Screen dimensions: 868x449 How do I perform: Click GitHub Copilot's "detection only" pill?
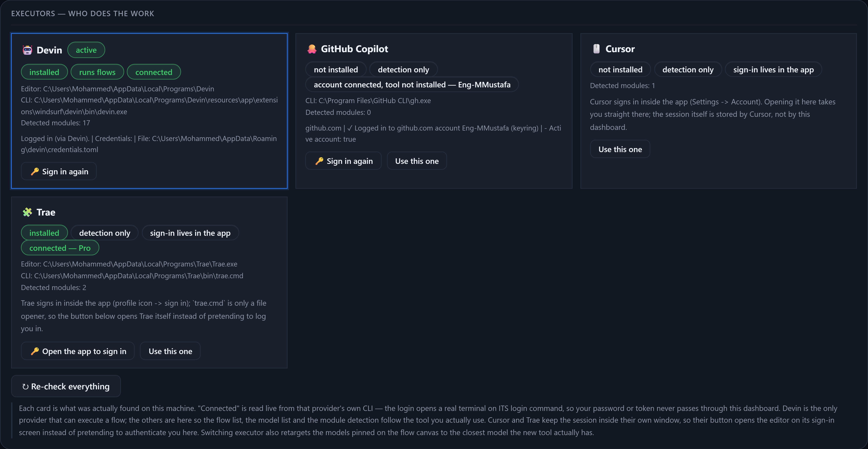click(403, 70)
